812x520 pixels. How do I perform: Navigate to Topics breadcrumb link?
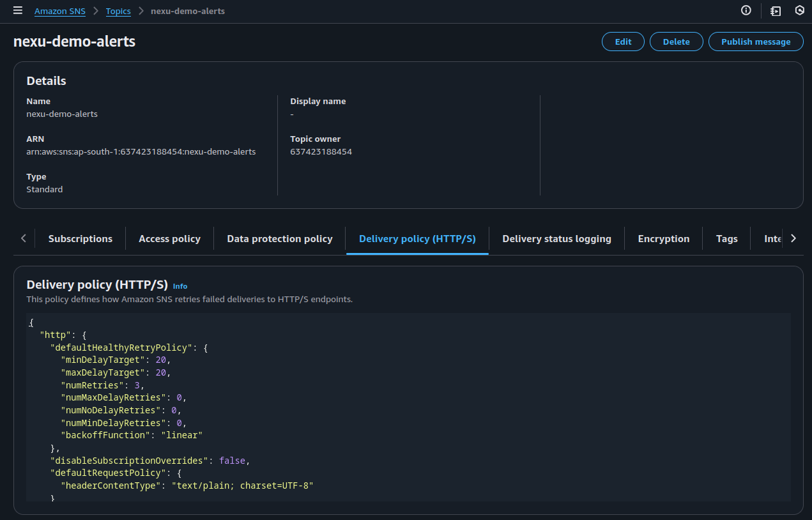[x=118, y=11]
